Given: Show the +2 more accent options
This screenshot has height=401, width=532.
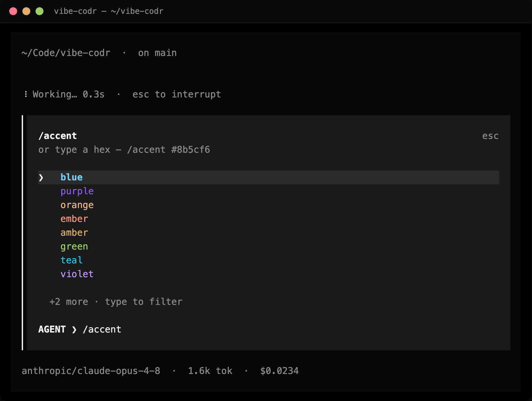Looking at the screenshot, I should (69, 302).
